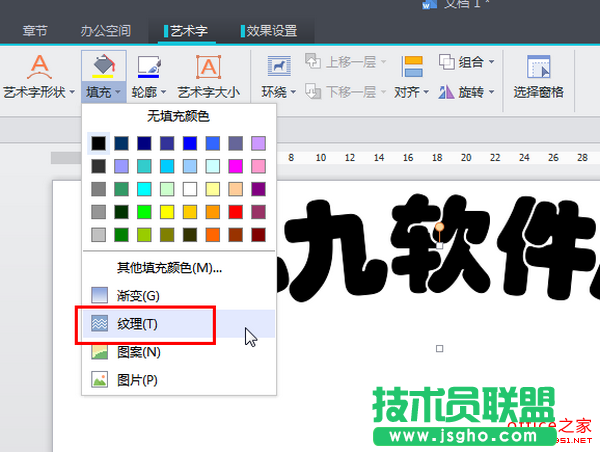Click the Align (对齐) icon
The width and height of the screenshot is (600, 452).
tap(412, 67)
